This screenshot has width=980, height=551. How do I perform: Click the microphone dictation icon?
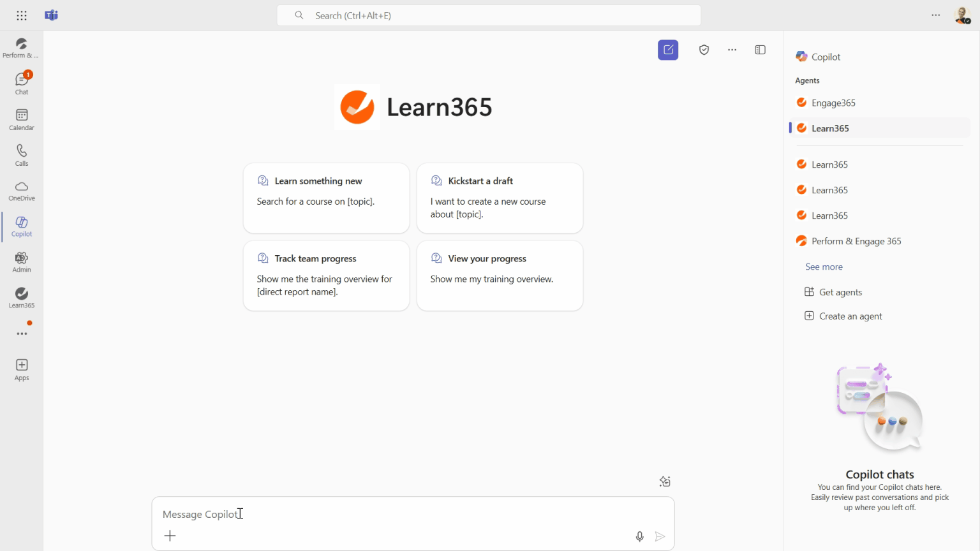(x=639, y=536)
